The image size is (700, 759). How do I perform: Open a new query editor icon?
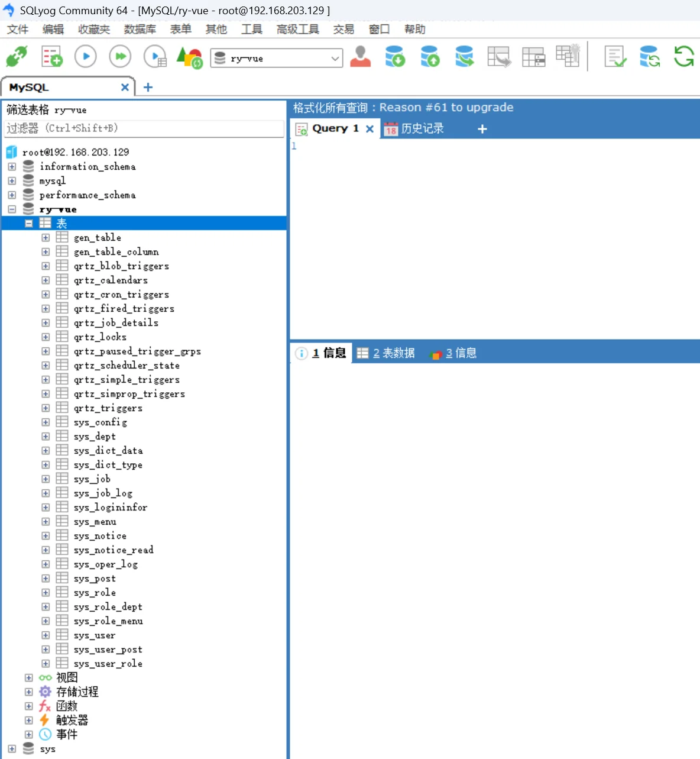[x=51, y=57]
